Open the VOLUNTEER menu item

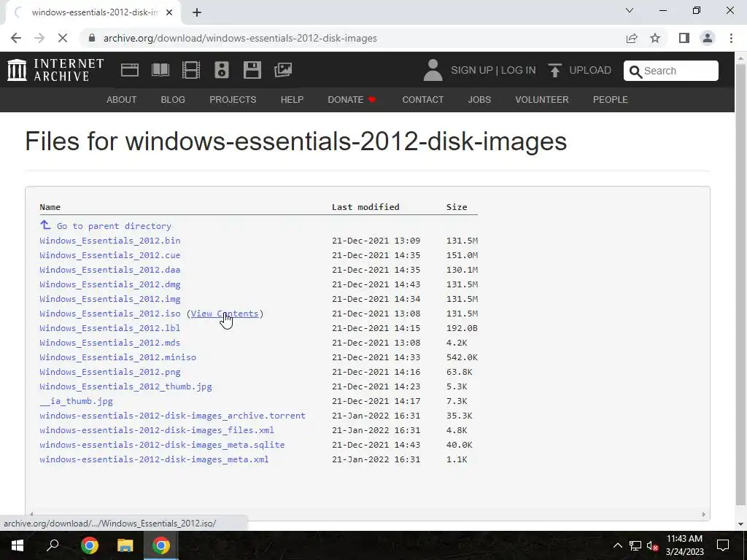click(542, 99)
